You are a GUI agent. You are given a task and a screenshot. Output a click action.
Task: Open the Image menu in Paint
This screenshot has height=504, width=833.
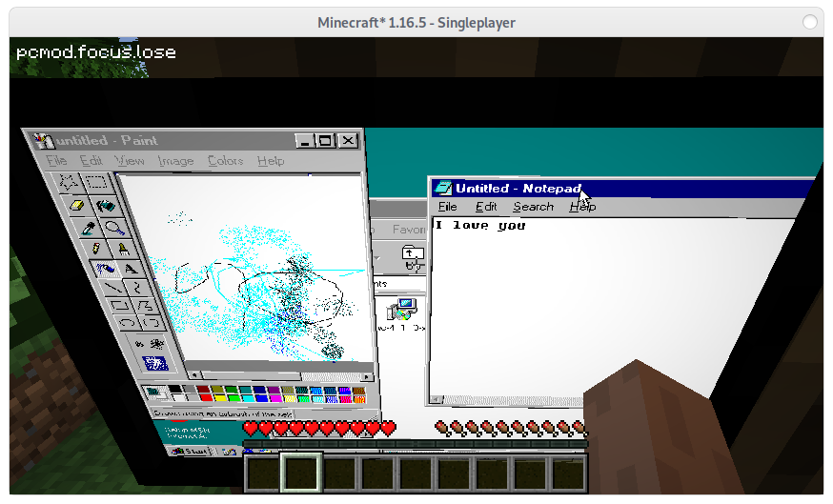pyautogui.click(x=175, y=160)
